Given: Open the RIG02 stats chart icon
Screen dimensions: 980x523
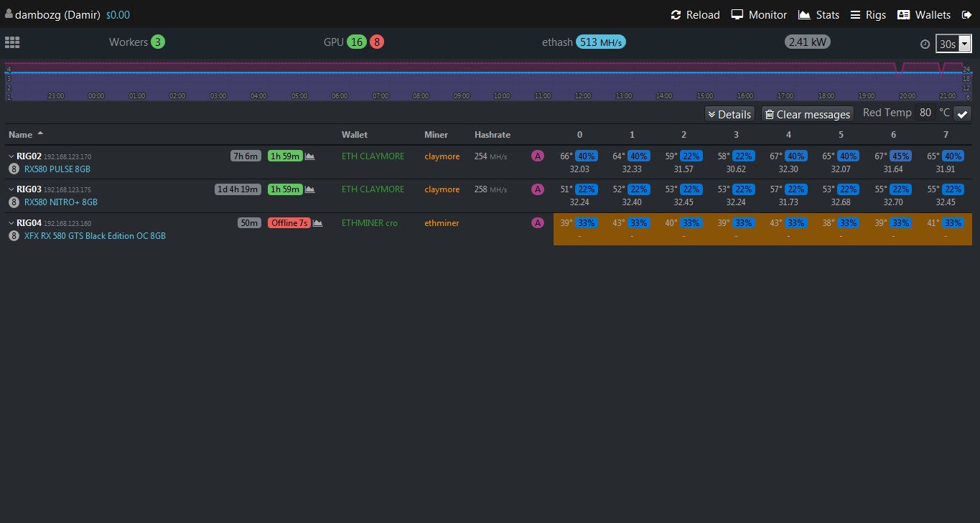Looking at the screenshot, I should pyautogui.click(x=310, y=156).
